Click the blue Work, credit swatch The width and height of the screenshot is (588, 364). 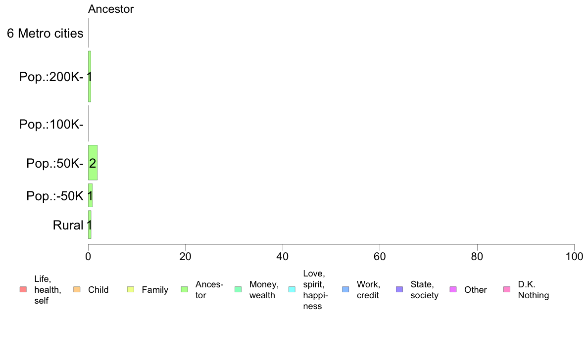click(346, 289)
